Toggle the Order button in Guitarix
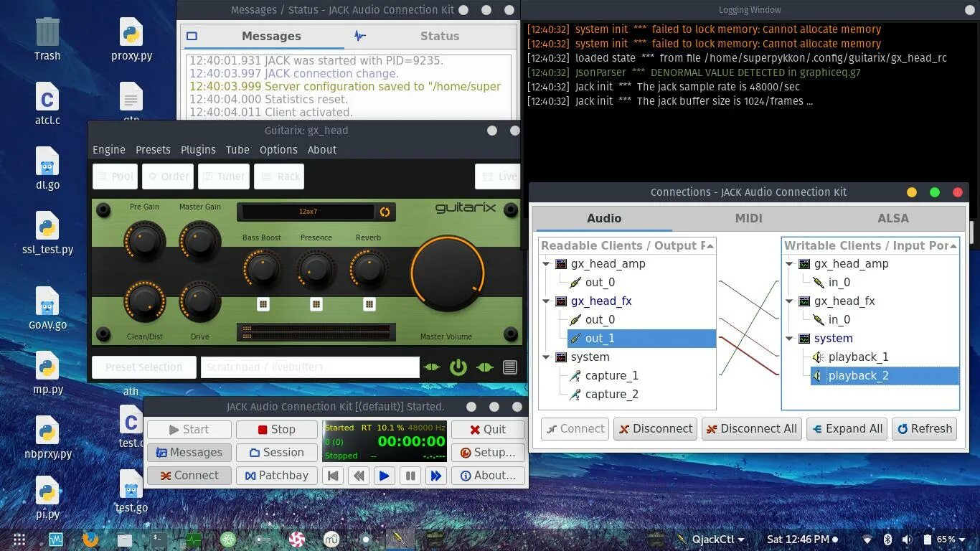This screenshot has width=980, height=551. click(168, 176)
